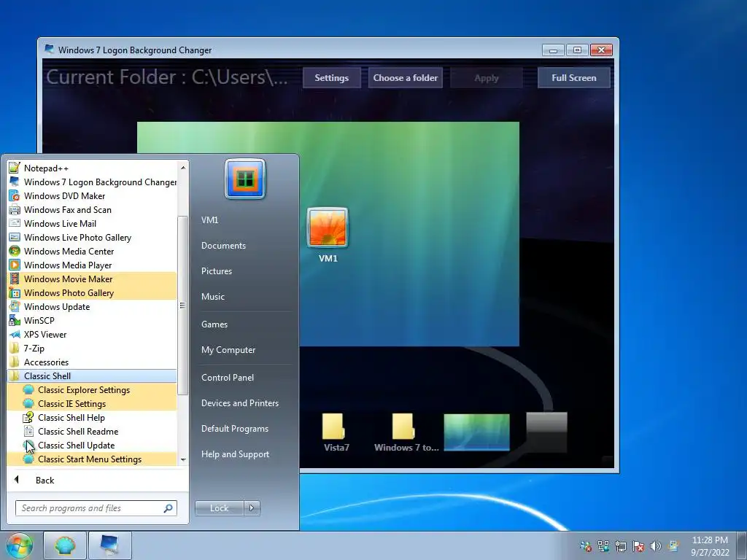747x560 pixels.
Task: Open My Computer from start menu
Action: coord(245,350)
